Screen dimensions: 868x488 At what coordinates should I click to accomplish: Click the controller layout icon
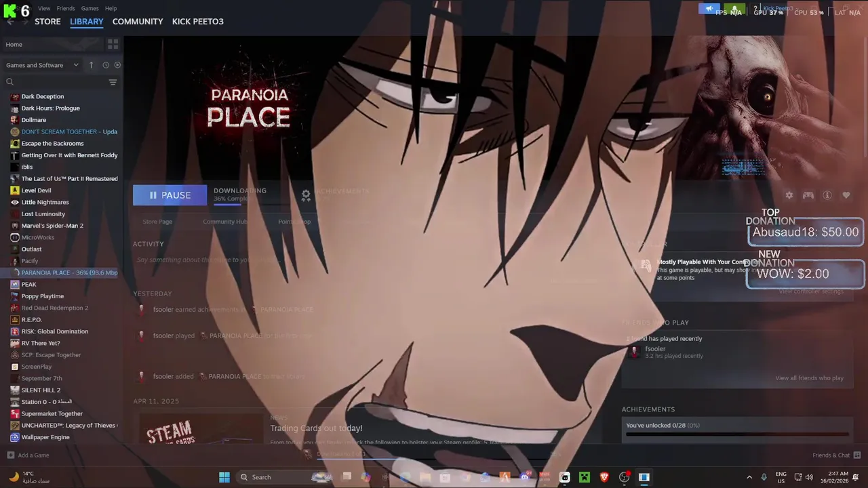pos(808,195)
